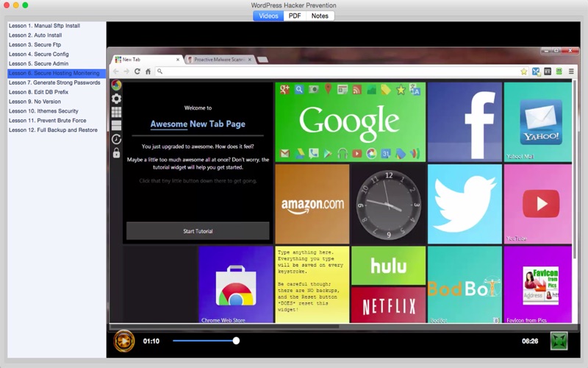This screenshot has width=588, height=368.
Task: Click the RSS icon in Google tile
Action: tap(356, 89)
